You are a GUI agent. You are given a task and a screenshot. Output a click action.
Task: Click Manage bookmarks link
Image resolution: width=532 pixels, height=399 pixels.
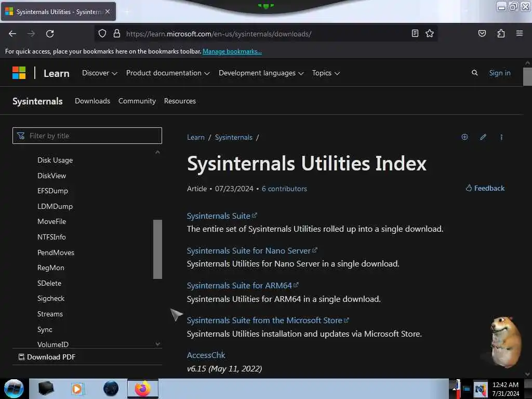232,51
